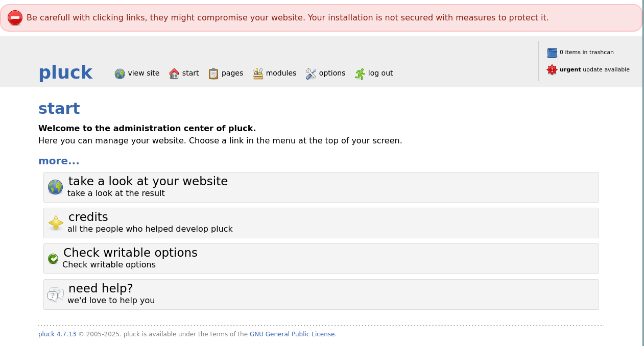Go to the options menu

(325, 73)
